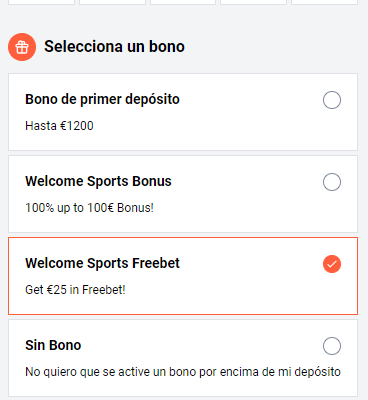This screenshot has width=368, height=400.
Task: Select the Bono de primer depósito radio button
Action: pos(332,100)
